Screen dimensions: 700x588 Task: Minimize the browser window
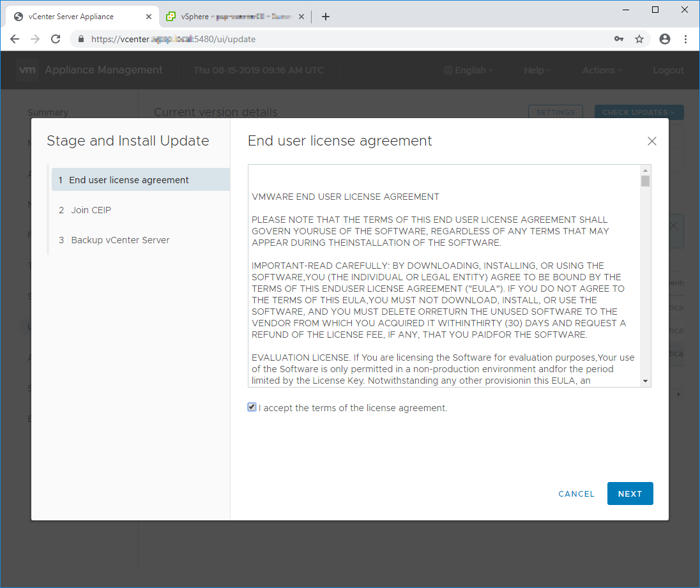626,10
